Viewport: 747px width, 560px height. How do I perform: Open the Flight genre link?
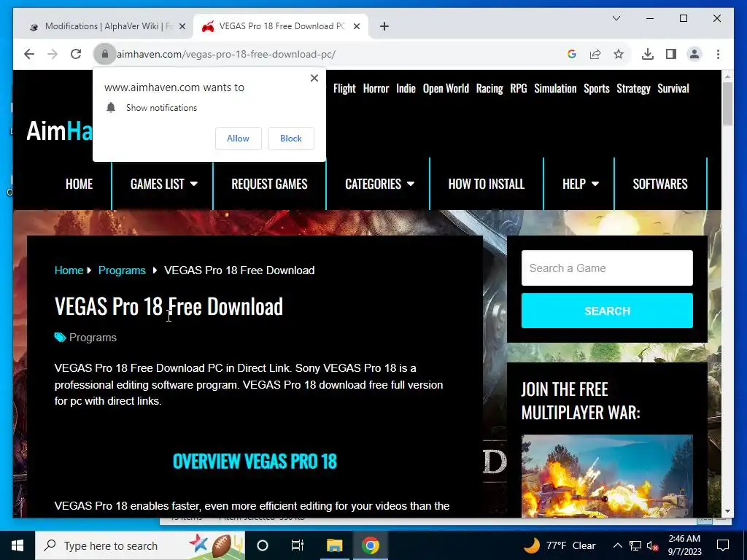344,88
